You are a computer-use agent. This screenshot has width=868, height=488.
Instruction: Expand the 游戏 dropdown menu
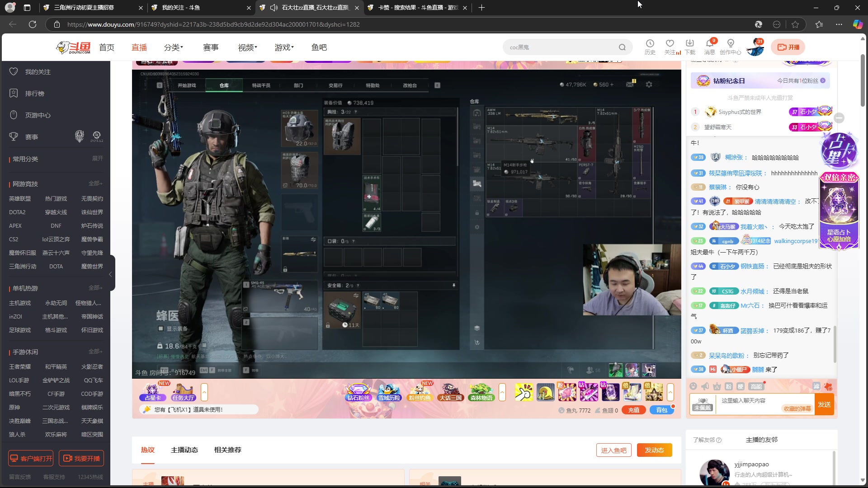pos(284,47)
